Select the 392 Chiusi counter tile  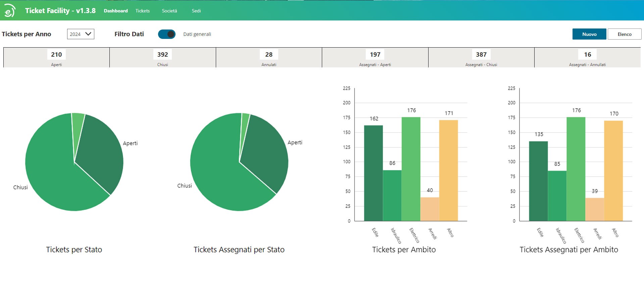(163, 58)
